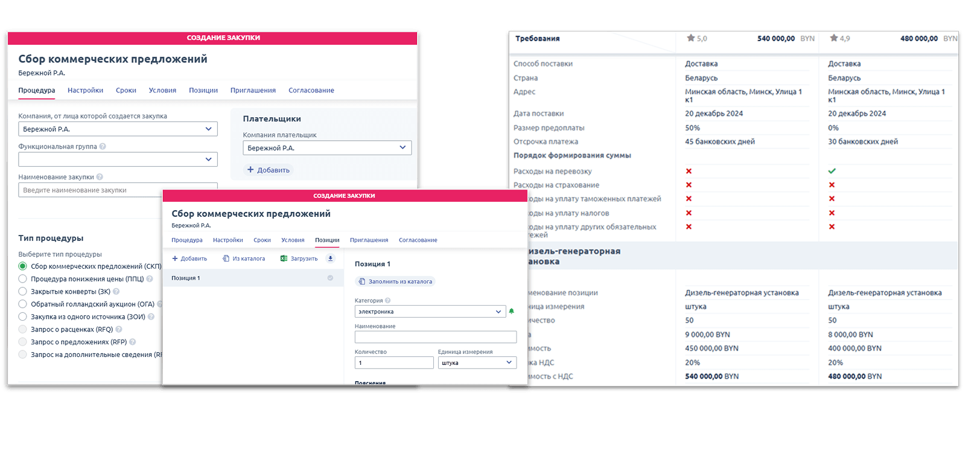Open Процедура tab in back window

click(x=37, y=91)
